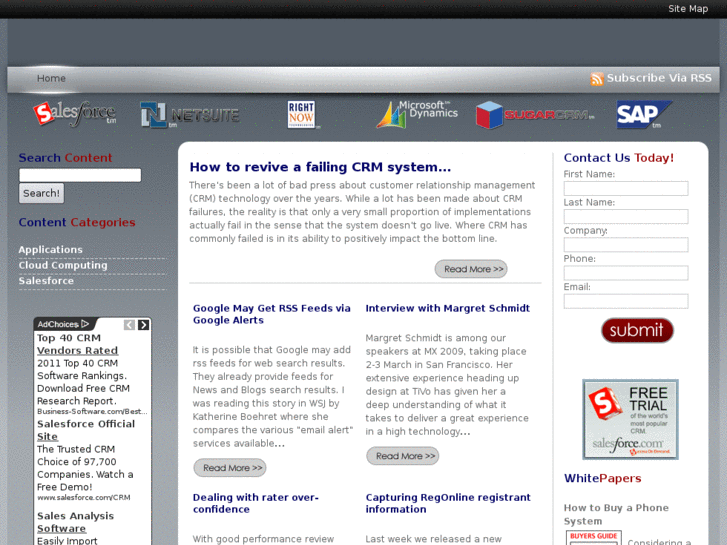Screen dimensions: 727x545
Task: Focus the Last Name field
Action: click(626, 217)
